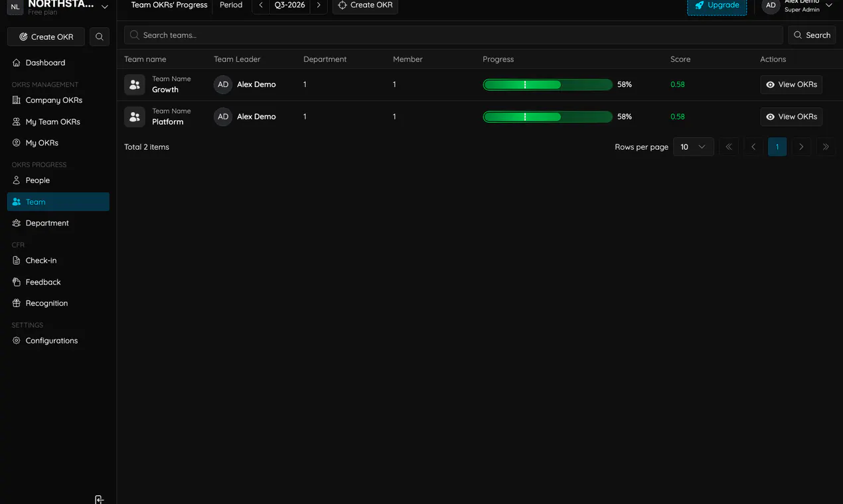Click the Growth team name

click(165, 90)
